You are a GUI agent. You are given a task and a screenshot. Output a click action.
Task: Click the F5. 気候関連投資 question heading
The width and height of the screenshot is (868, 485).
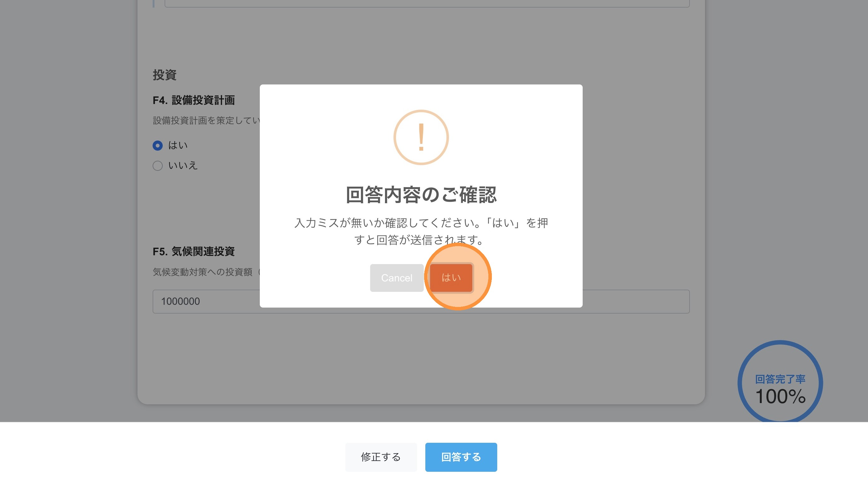194,251
